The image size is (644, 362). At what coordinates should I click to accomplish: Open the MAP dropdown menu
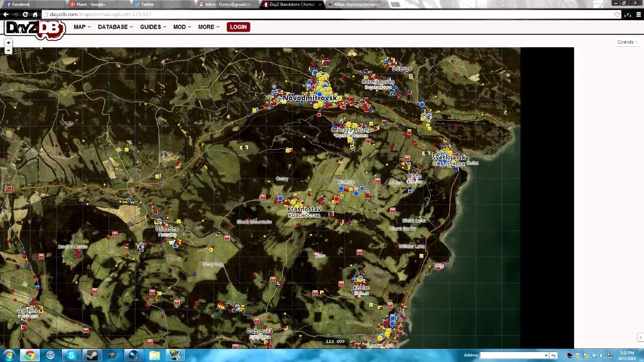(82, 27)
